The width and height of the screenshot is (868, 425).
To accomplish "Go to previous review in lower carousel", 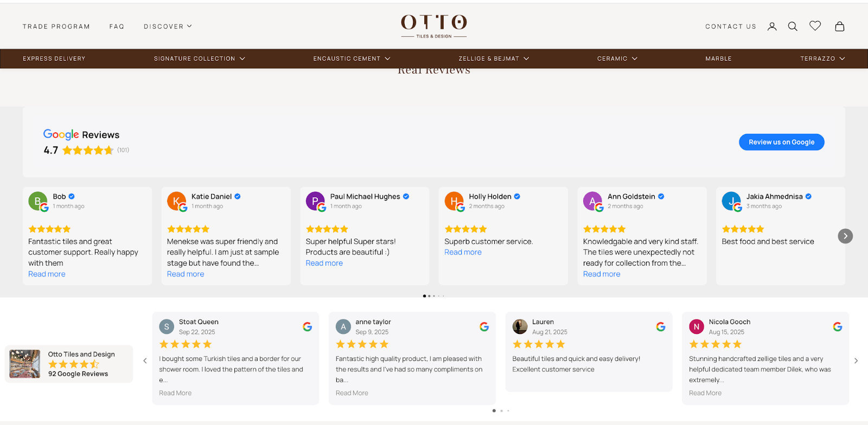I will click(x=145, y=360).
